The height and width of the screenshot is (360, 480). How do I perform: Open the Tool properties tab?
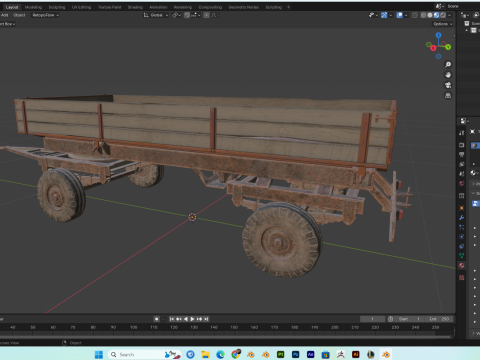click(x=462, y=133)
